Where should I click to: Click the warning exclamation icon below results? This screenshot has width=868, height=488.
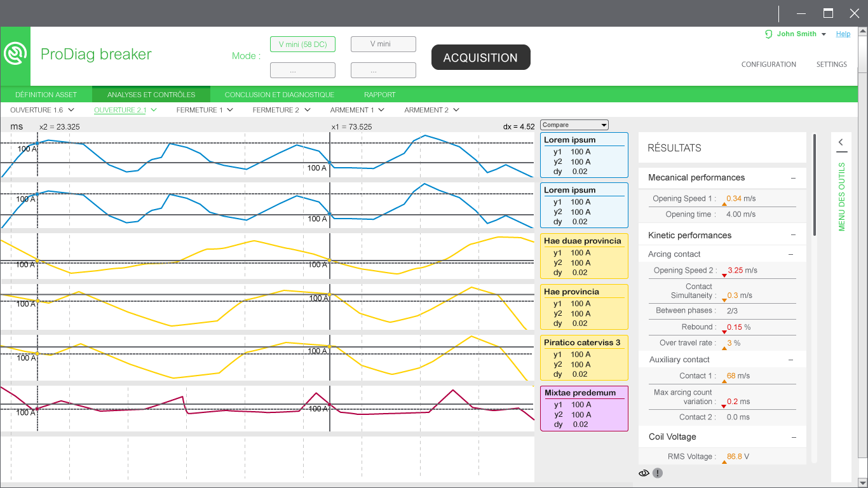658,473
